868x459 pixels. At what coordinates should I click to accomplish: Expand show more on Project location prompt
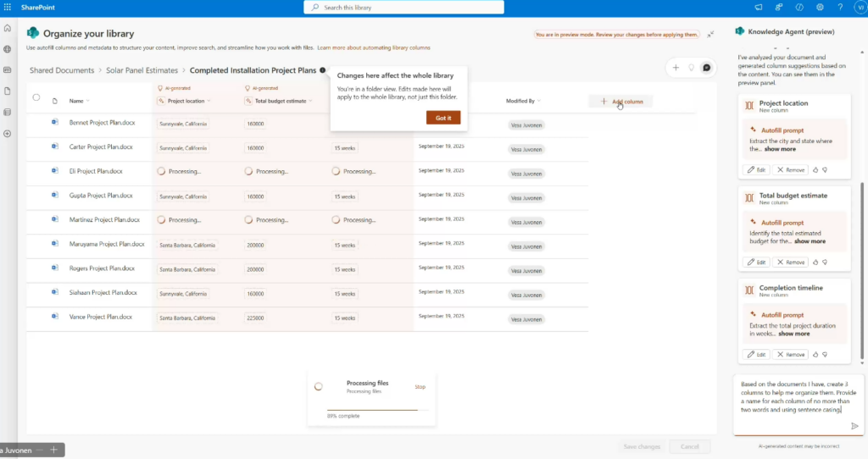(x=780, y=149)
